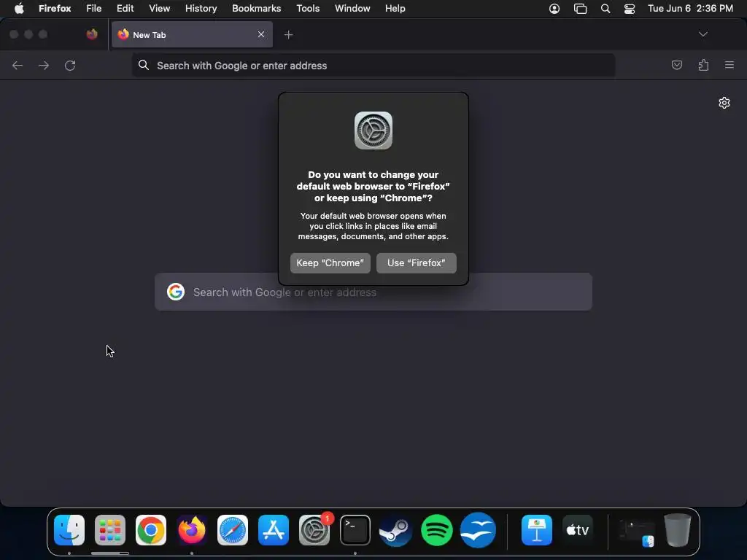This screenshot has width=747, height=560.
Task: Open the Trash from the Dock
Action: [x=678, y=530]
